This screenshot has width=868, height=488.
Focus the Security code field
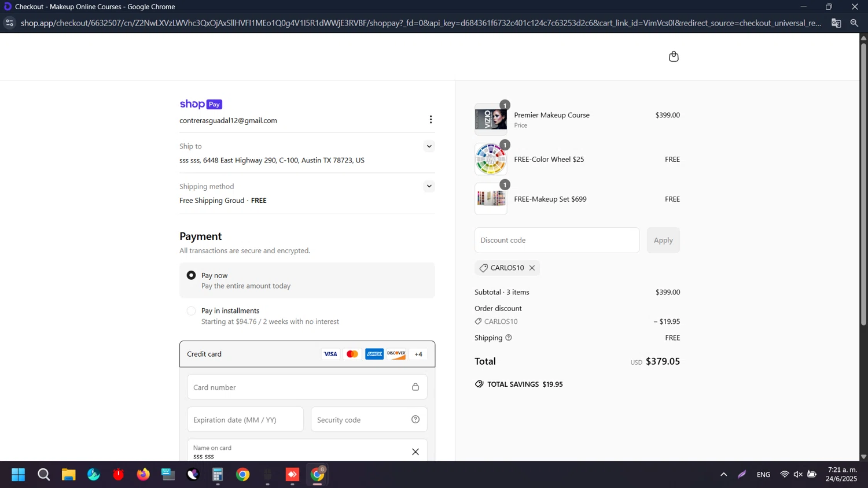coord(369,420)
